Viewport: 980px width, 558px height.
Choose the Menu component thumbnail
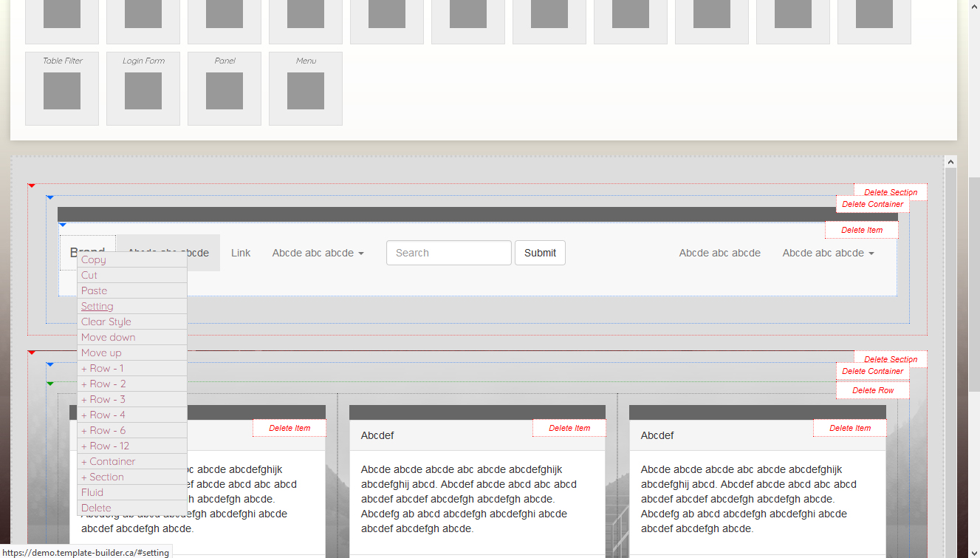click(x=306, y=89)
